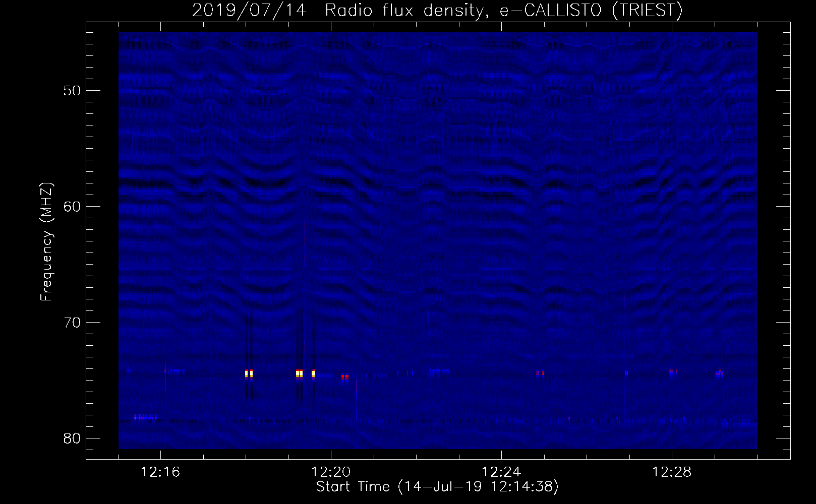Click the '12:24' time tick label
Image resolution: width=816 pixels, height=504 pixels.
501,472
